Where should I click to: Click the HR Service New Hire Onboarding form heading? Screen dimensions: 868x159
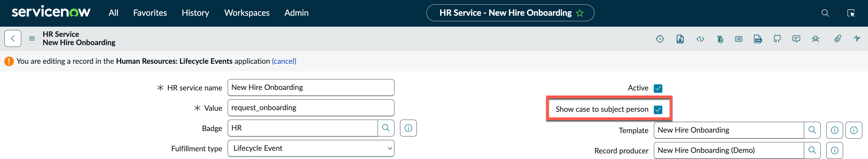79,38
